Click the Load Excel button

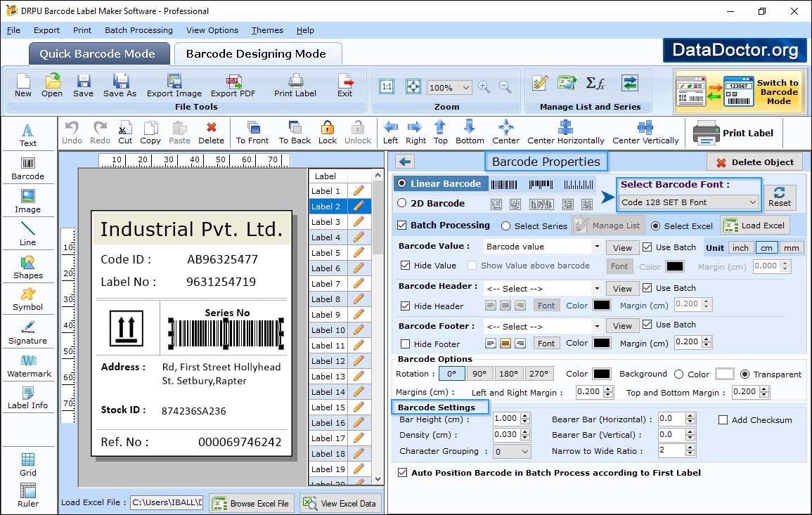755,226
